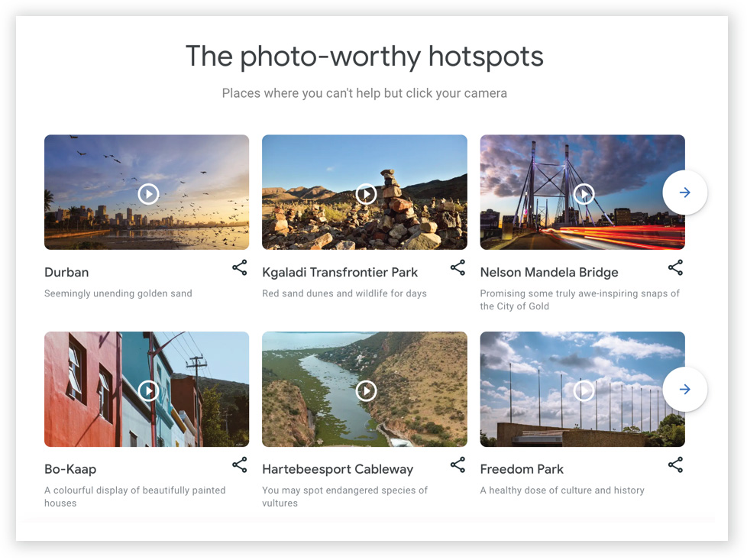Play the Freedom Park video

point(584,390)
